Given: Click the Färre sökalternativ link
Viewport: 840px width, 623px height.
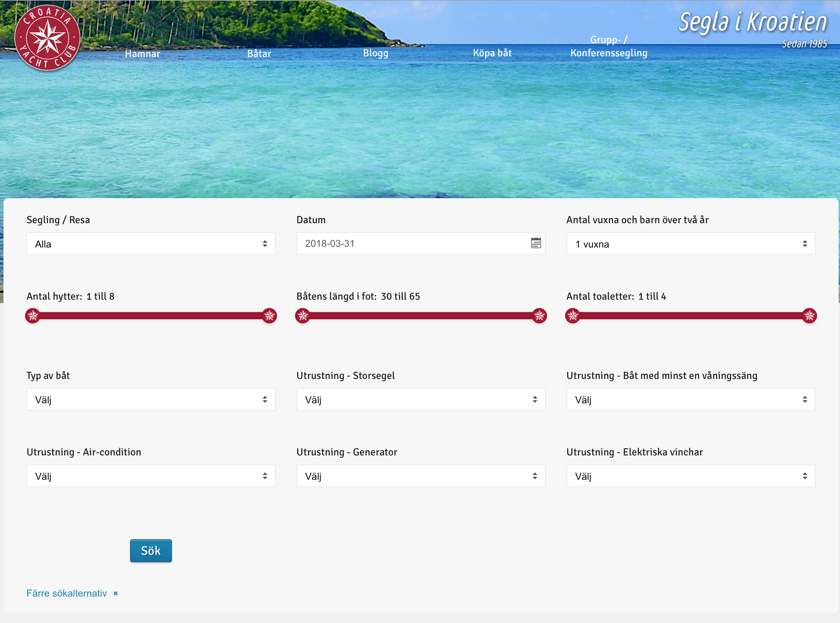Looking at the screenshot, I should pos(67,593).
